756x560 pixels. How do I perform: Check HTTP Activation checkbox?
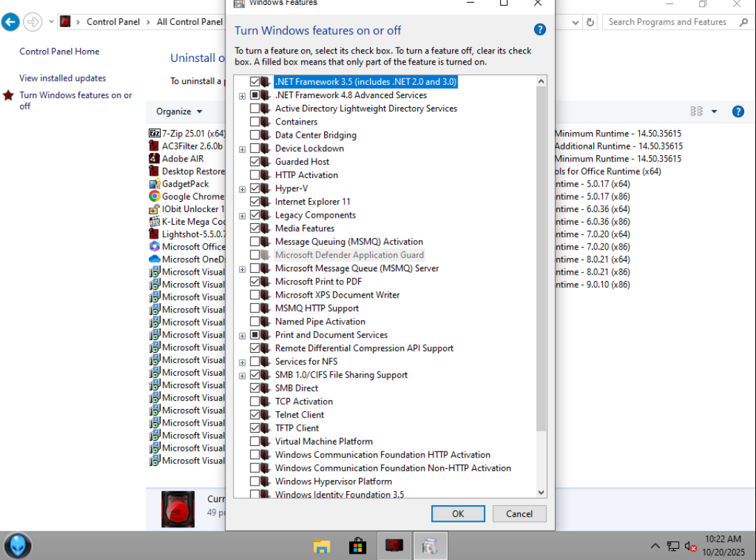[x=255, y=175]
